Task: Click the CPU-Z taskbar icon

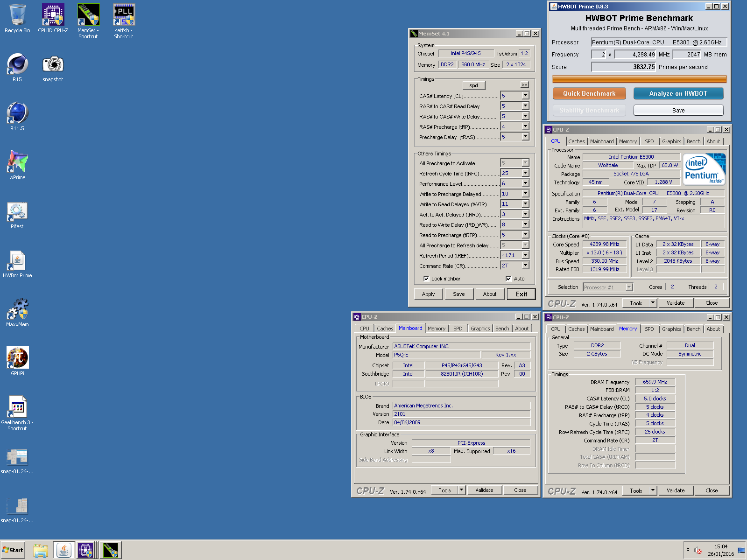Action: pos(86,550)
